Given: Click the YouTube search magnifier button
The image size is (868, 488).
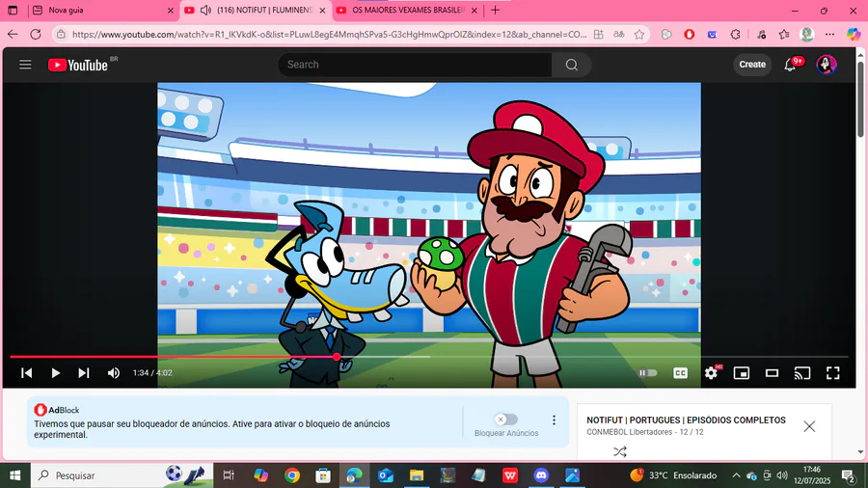Looking at the screenshot, I should [x=571, y=65].
